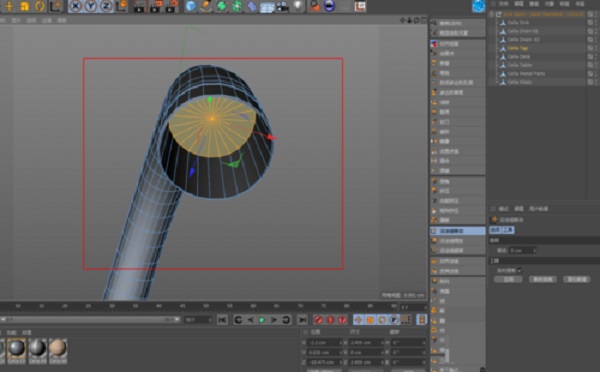Step forward one frame
Viewport: 600px width, 372px height.
(274, 320)
